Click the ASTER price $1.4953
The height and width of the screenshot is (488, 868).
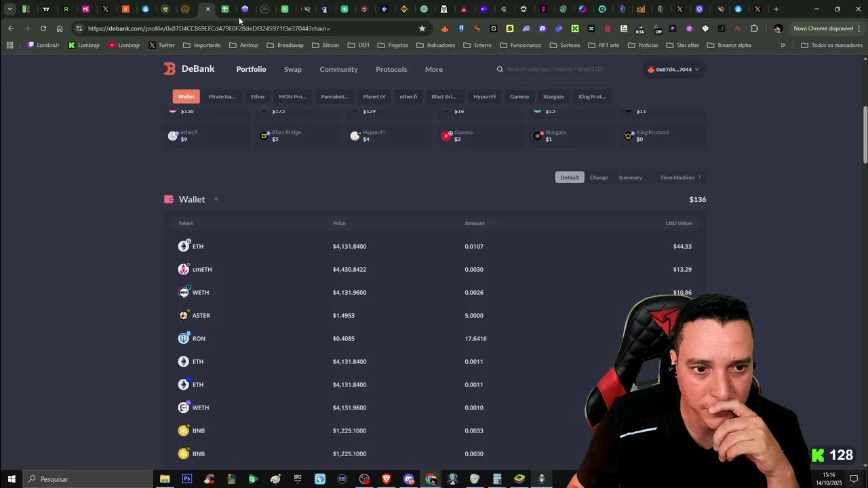click(344, 315)
